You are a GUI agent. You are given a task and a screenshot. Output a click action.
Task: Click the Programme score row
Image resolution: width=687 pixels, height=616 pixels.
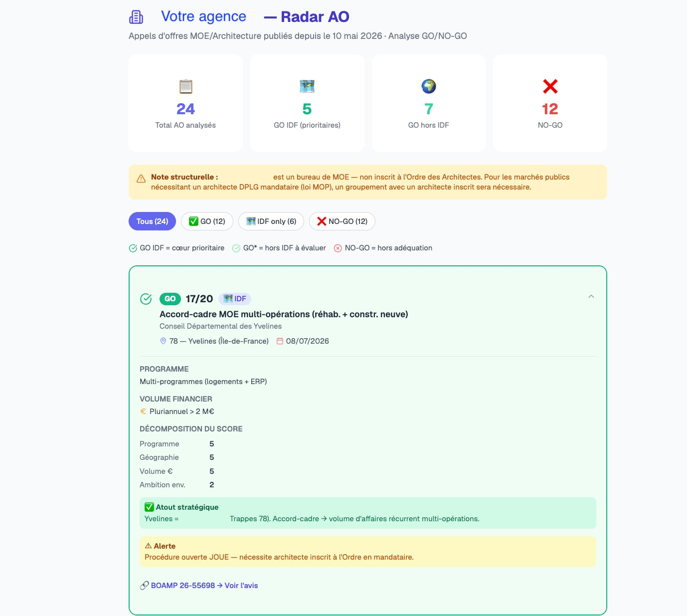[177, 444]
